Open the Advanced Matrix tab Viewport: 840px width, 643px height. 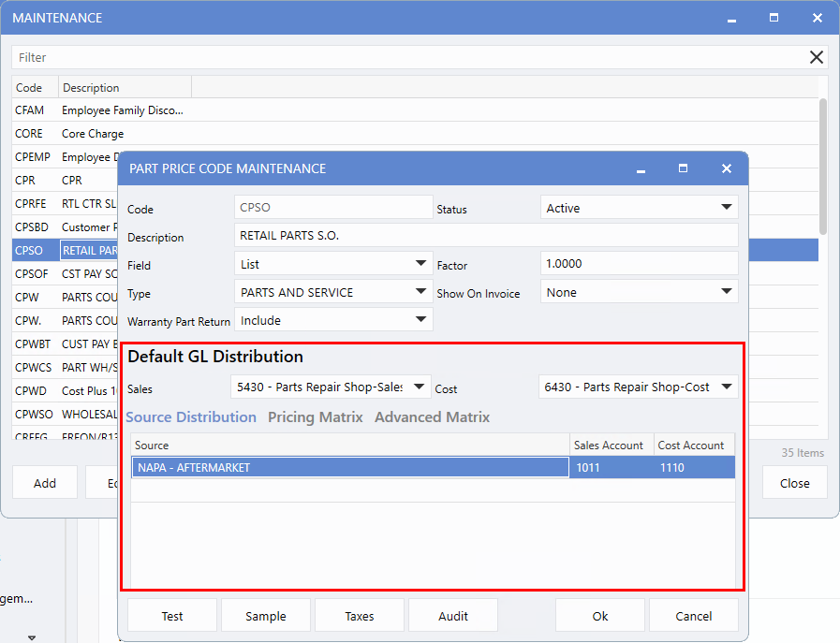432,417
